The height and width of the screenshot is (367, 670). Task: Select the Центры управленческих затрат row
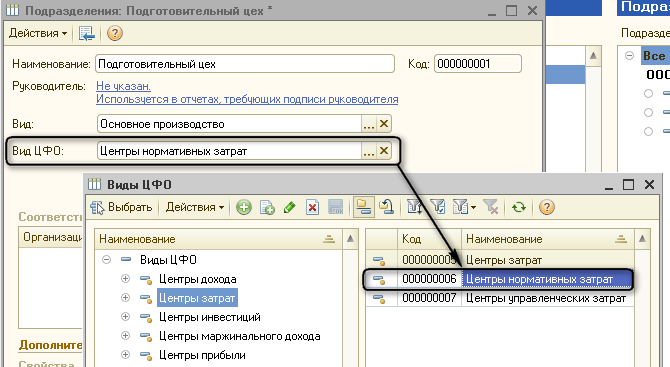pyautogui.click(x=500, y=298)
